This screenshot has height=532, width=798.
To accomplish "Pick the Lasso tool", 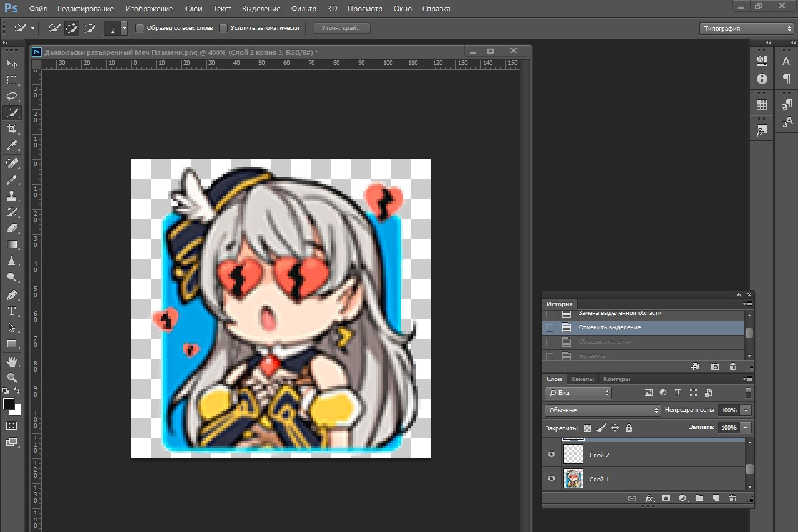I will 12,97.
